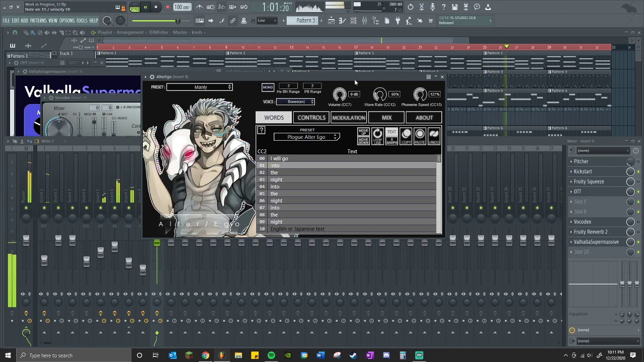Open the VIEW menu
The height and width of the screenshot is (362, 644).
click(53, 21)
